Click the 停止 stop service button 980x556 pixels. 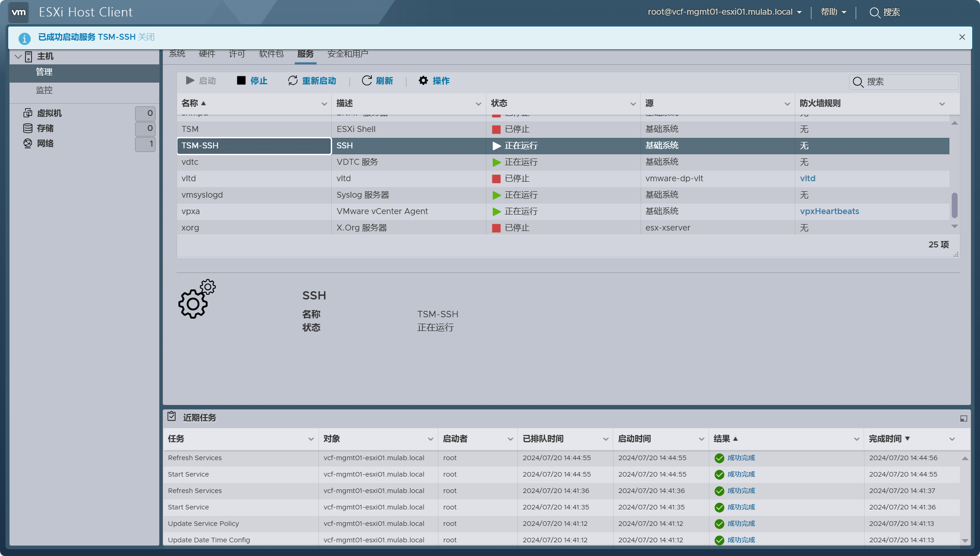[252, 81]
